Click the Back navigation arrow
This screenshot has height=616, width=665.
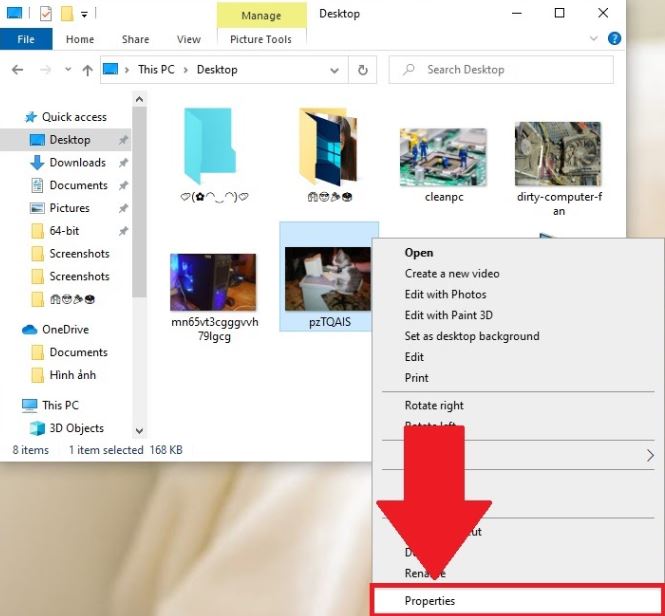pos(17,70)
